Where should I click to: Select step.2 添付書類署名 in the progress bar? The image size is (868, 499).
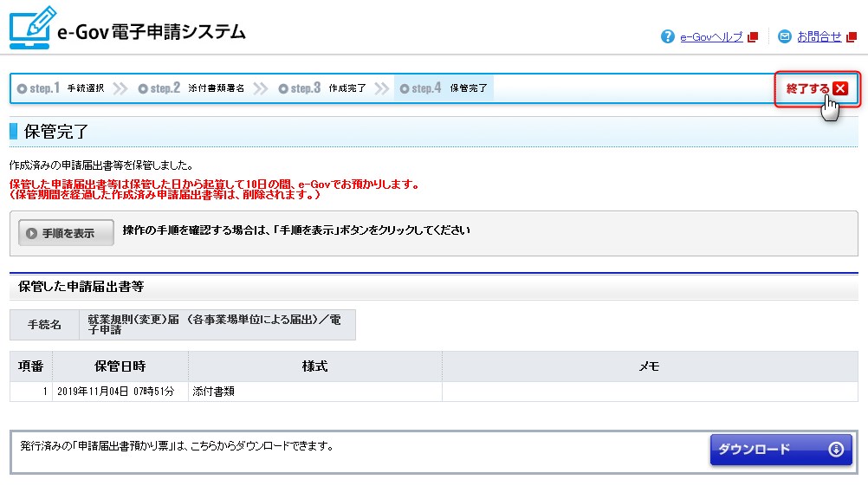191,88
